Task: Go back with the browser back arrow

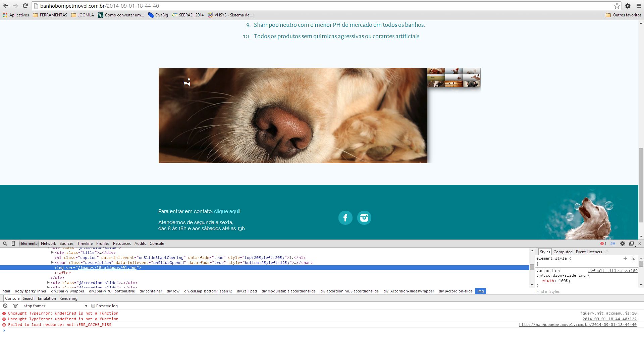Action: [x=6, y=6]
